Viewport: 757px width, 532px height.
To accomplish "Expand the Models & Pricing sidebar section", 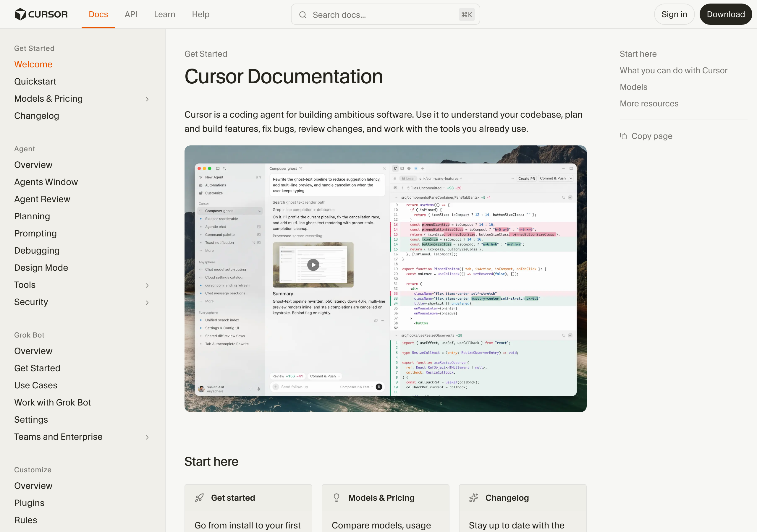I will point(147,99).
